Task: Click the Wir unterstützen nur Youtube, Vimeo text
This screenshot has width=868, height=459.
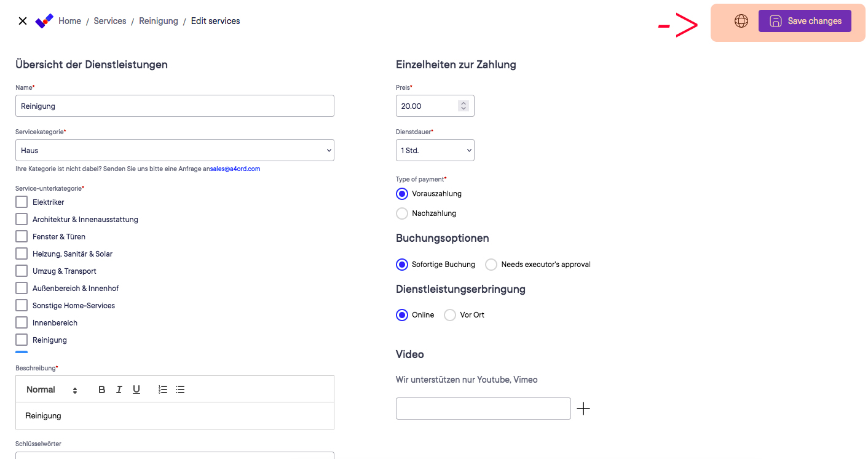Action: (x=467, y=380)
